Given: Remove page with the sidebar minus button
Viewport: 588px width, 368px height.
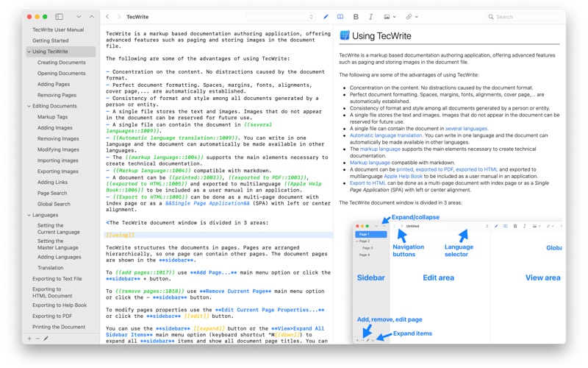Looking at the screenshot, I should [37, 339].
